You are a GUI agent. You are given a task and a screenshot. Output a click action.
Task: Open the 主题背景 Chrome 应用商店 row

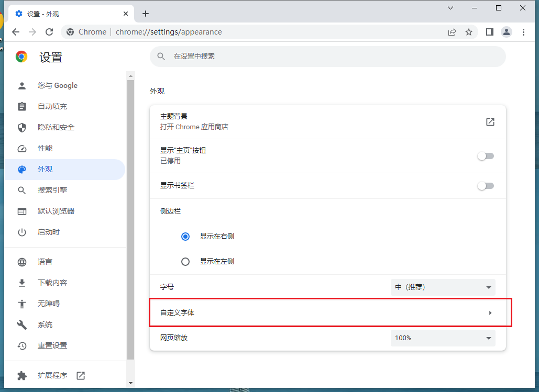pos(327,121)
